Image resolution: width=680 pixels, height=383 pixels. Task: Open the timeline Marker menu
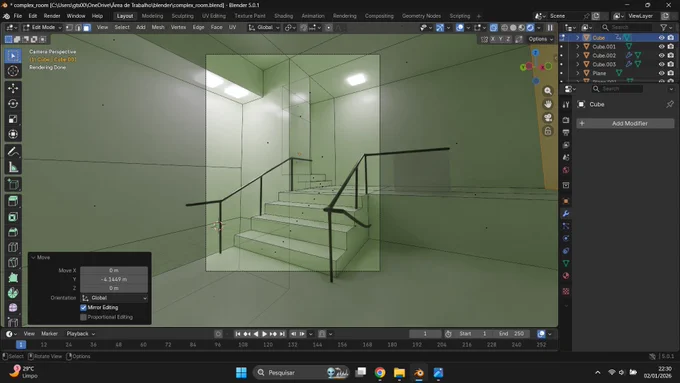click(49, 334)
